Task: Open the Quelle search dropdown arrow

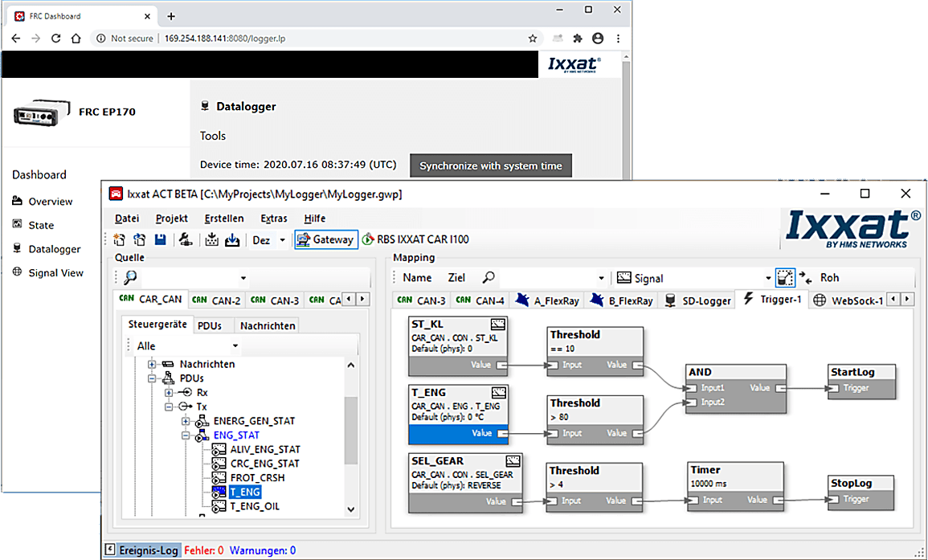Action: coord(243,278)
